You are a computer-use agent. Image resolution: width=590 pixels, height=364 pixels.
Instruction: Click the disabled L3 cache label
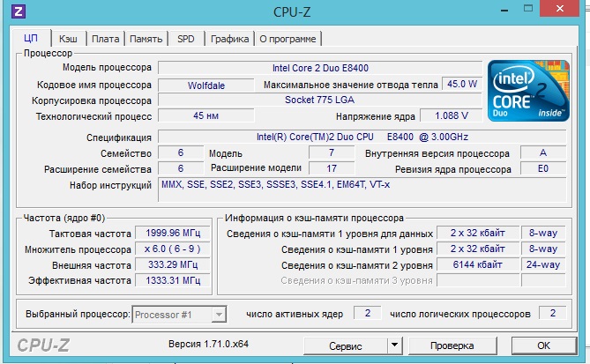click(356, 281)
